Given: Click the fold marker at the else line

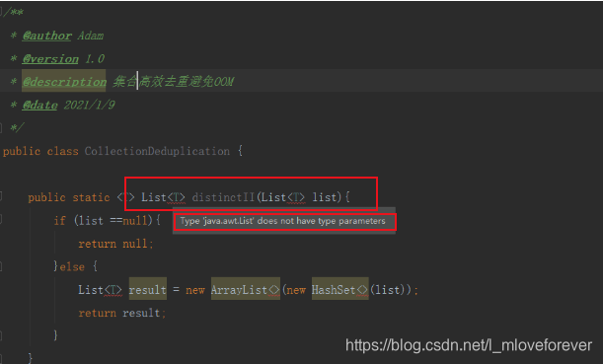Looking at the screenshot, I should [2, 265].
